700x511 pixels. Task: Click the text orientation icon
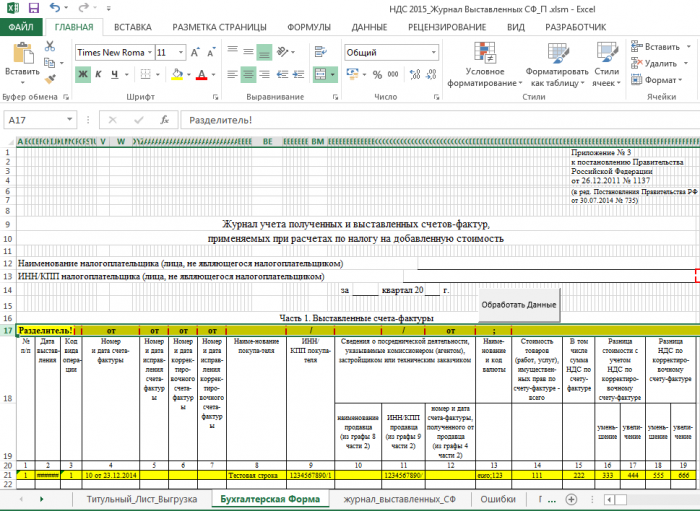click(x=283, y=52)
